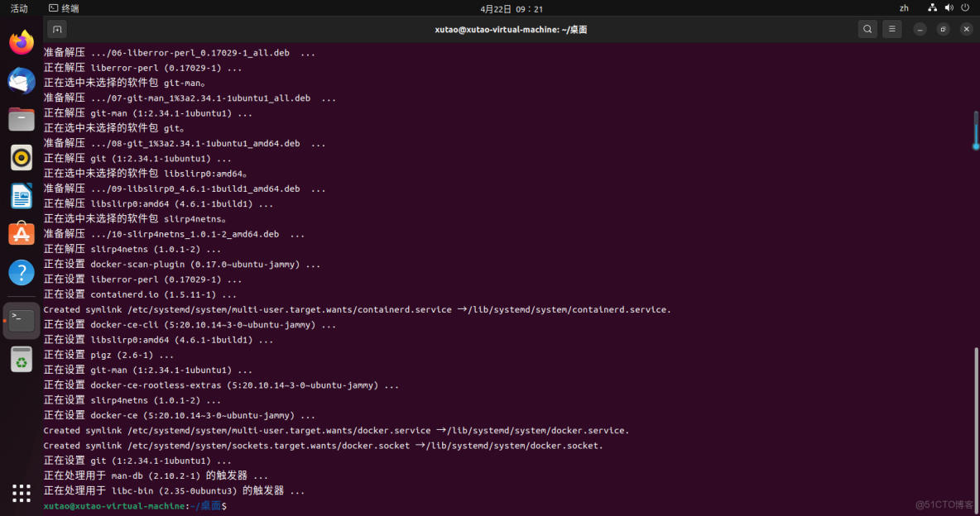
Task: Click the line '正在设置 docker-ce (5:20.10.14~3-0~ubuntu-jammy)'
Action: (x=180, y=415)
